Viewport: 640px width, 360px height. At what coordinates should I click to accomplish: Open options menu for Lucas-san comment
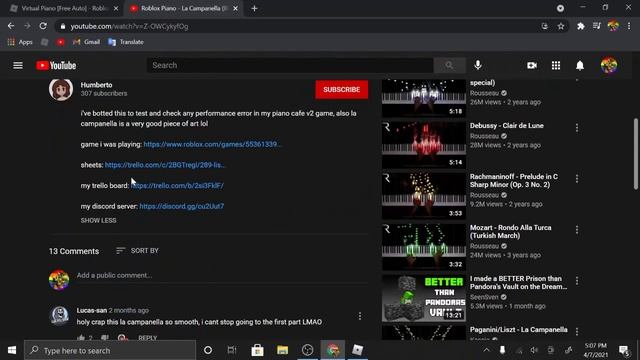pyautogui.click(x=360, y=316)
